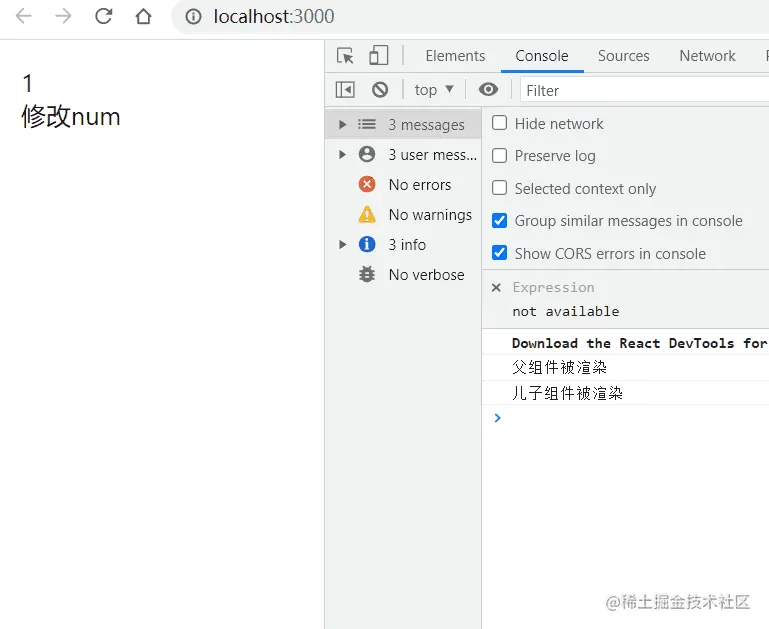Enable Hide network checkbox
The height and width of the screenshot is (629, 769).
click(499, 123)
